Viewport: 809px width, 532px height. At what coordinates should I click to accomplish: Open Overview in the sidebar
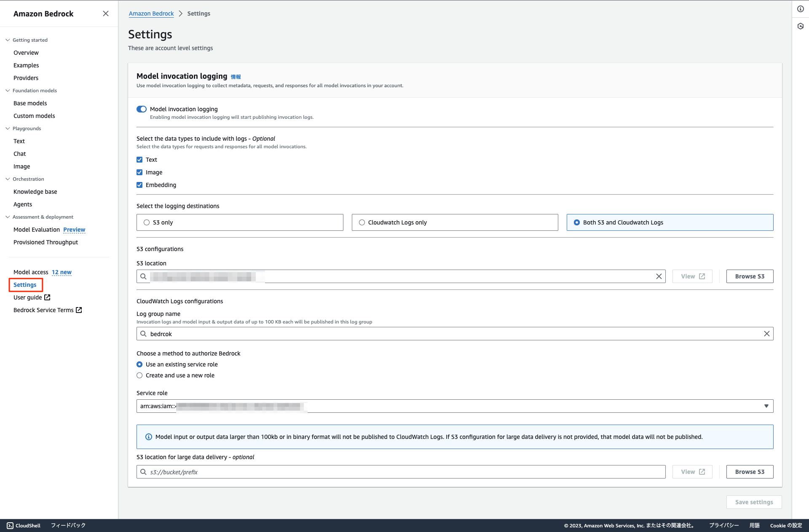point(26,53)
